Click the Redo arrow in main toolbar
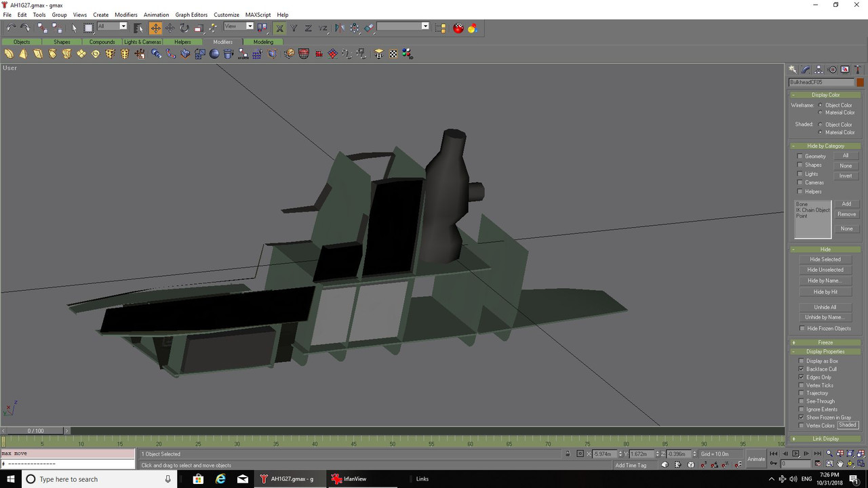 coord(26,28)
